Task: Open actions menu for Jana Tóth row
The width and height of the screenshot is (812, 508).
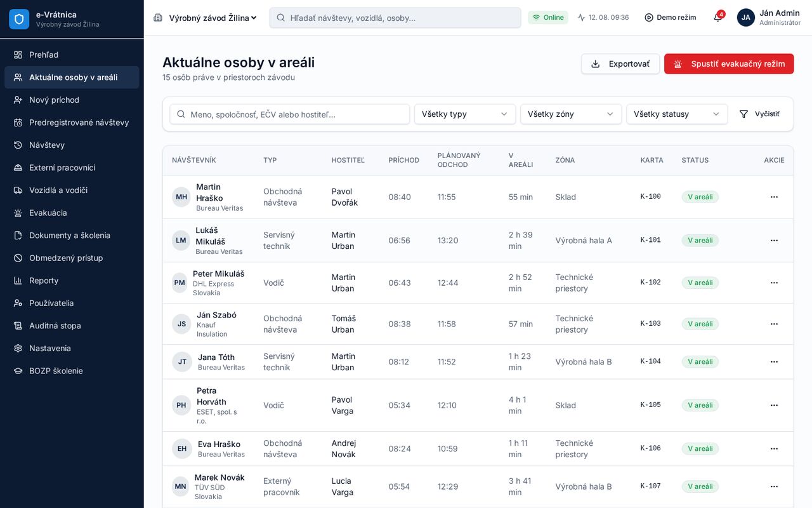Action: [774, 362]
